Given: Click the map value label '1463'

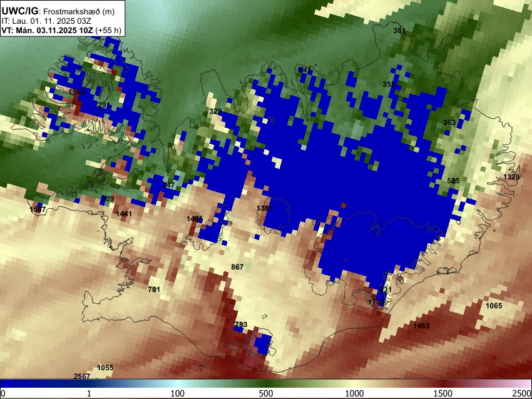Looking at the screenshot, I should point(421,326).
